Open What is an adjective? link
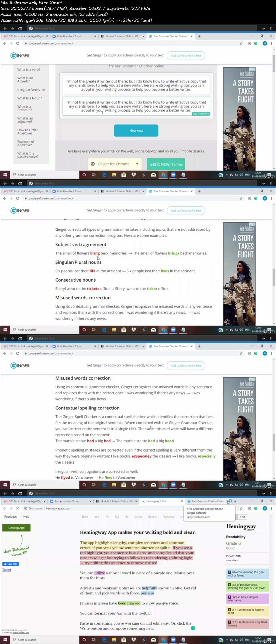This screenshot has width=276, height=644. click(25, 120)
